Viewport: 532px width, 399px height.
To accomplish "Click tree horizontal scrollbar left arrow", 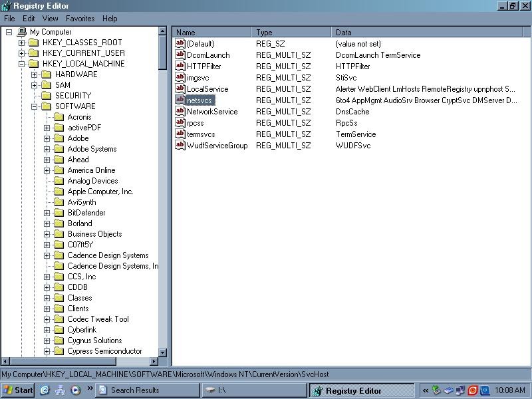I will click(5, 361).
